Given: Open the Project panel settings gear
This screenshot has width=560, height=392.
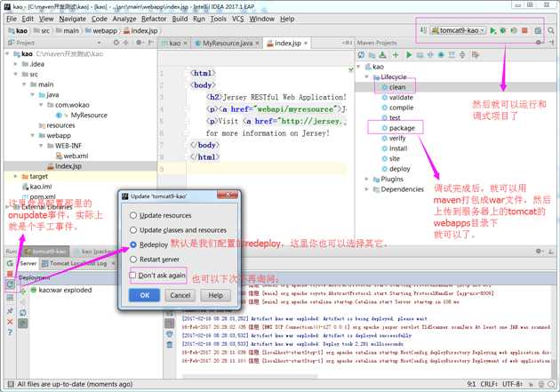Looking at the screenshot, I should [139, 43].
